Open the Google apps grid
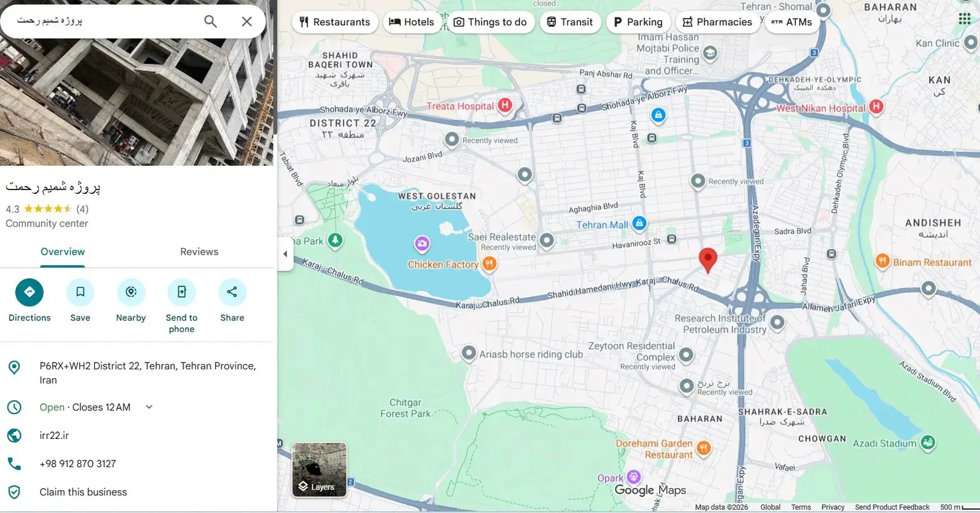This screenshot has width=980, height=513. (965, 19)
